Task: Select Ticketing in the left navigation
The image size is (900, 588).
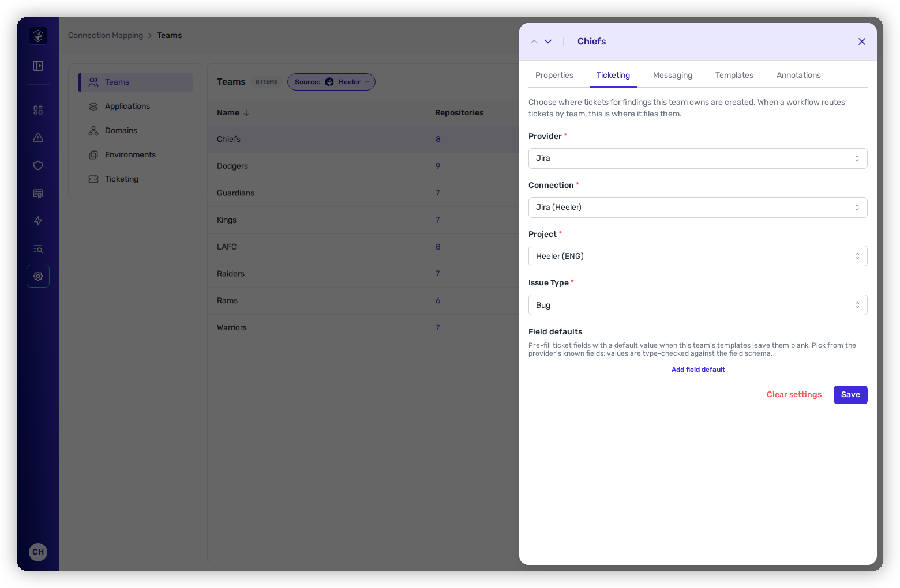Action: [x=136, y=179]
